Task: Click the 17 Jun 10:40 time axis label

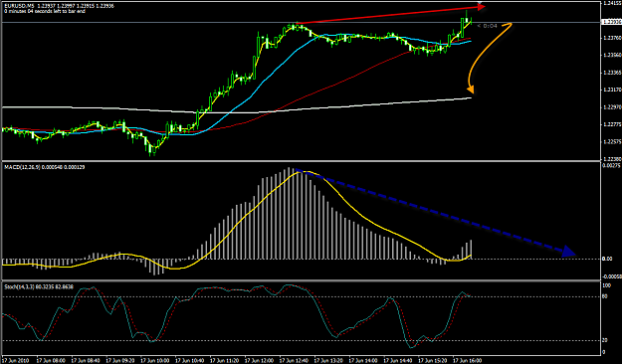Action: coord(190,360)
